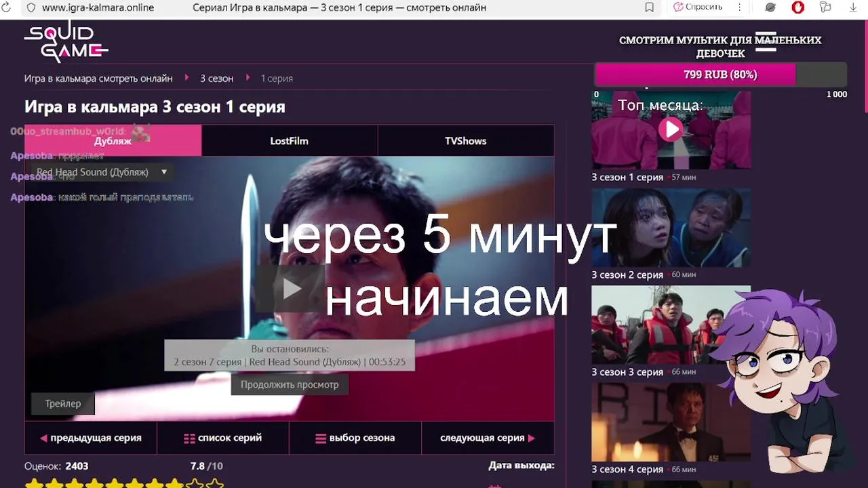Click the Оценок: 2403 count
Viewport: 868px width, 488px height.
click(x=56, y=466)
